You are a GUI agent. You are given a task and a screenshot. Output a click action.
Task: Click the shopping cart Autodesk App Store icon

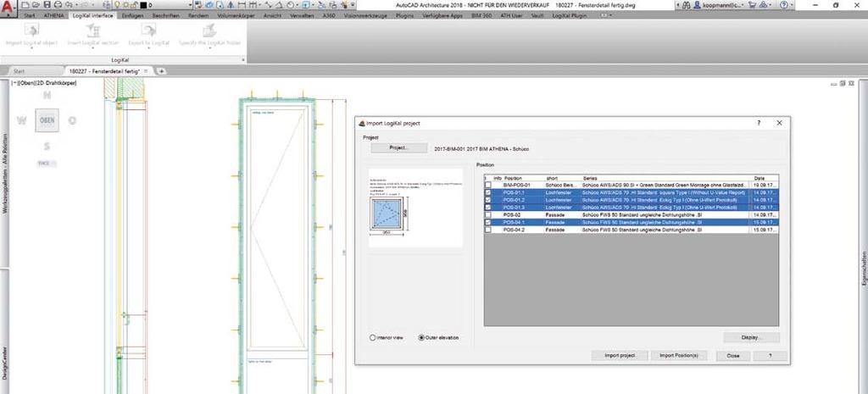point(753,4)
